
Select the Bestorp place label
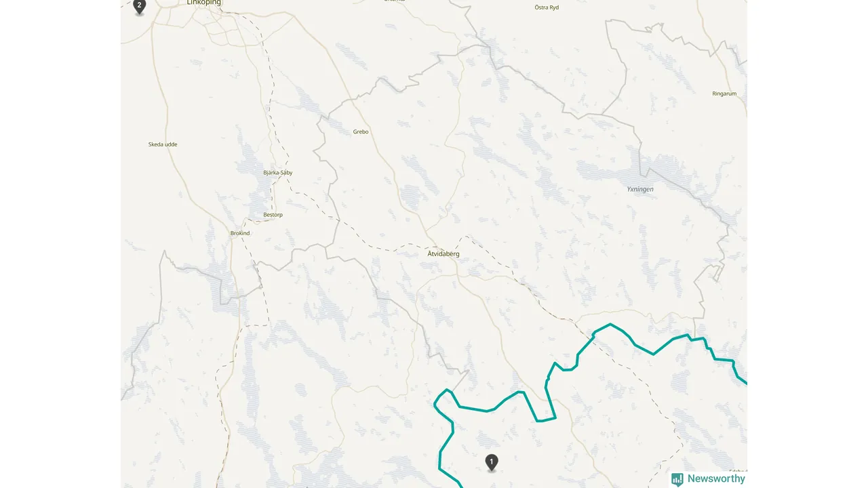coord(273,215)
